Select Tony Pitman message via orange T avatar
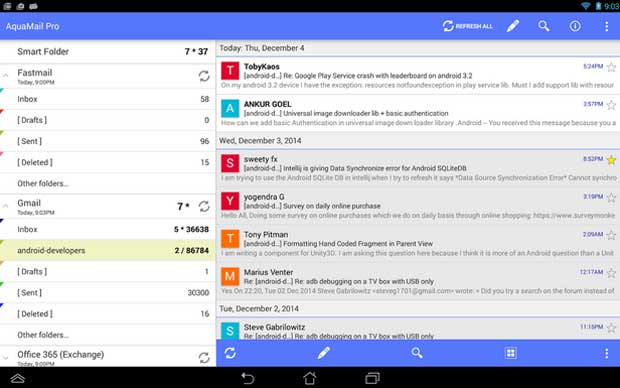 click(230, 239)
